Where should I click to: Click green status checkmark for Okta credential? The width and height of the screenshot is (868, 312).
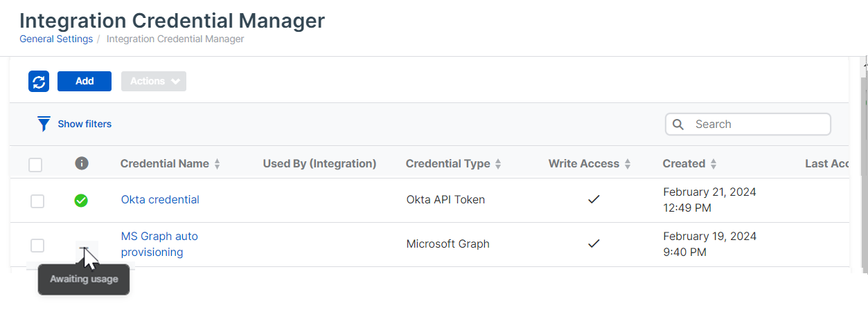(81, 201)
